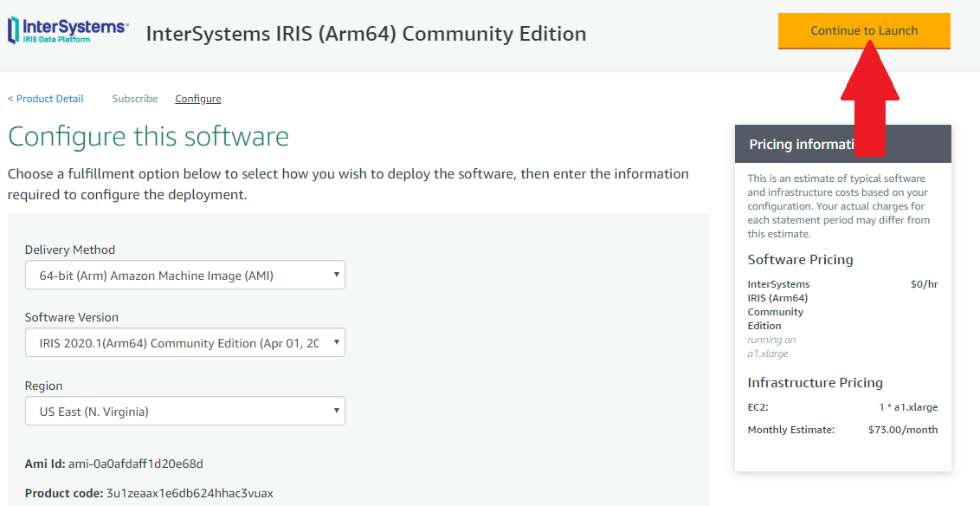
Task: Click the Software Pricing heading
Action: pos(800,260)
